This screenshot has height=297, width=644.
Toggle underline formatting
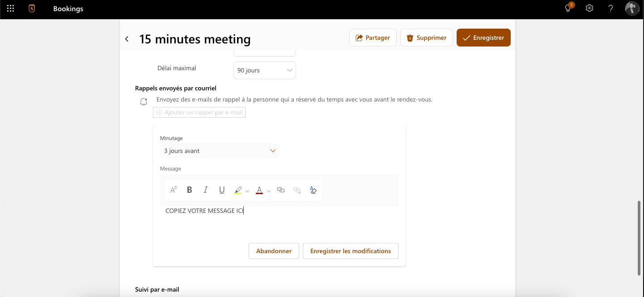tap(222, 190)
